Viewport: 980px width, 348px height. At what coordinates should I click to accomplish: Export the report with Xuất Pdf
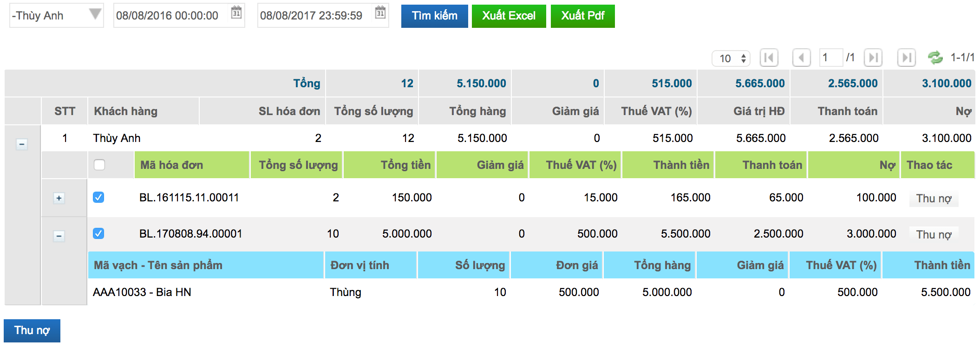pyautogui.click(x=582, y=16)
